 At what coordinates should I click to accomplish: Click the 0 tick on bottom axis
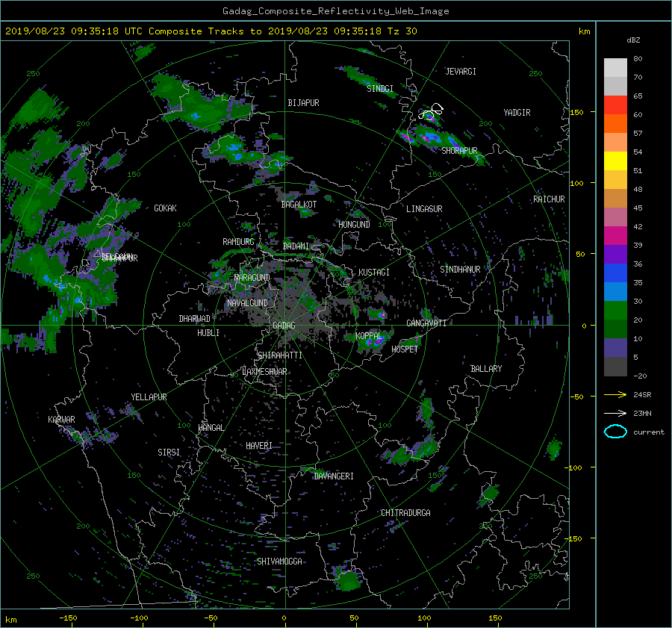284,618
